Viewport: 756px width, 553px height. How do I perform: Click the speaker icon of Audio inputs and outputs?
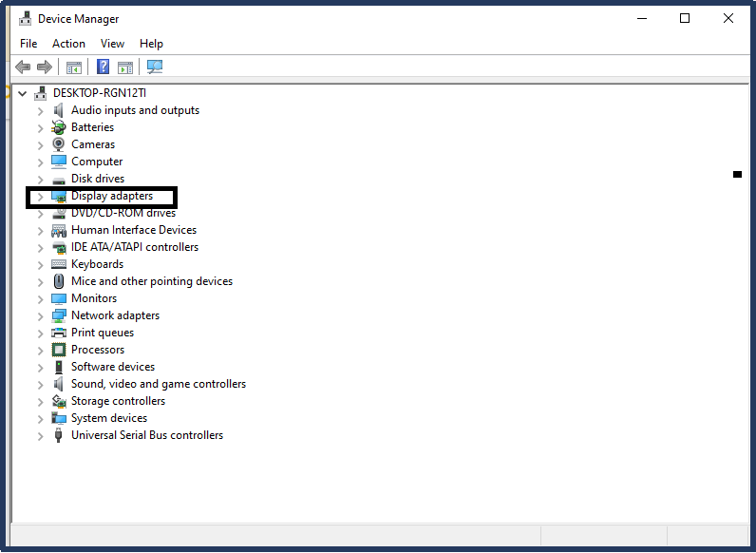(58, 110)
